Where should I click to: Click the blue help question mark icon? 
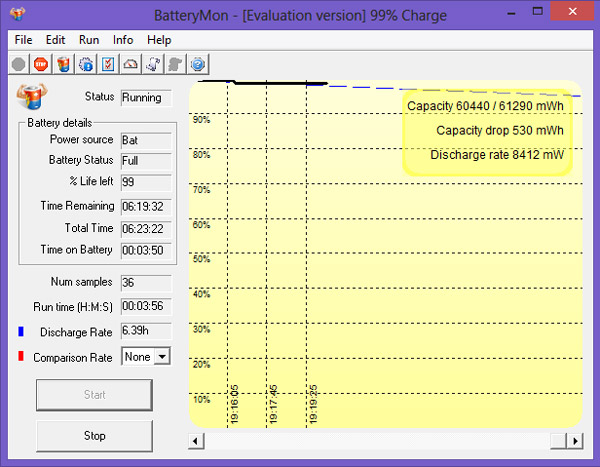[x=198, y=63]
